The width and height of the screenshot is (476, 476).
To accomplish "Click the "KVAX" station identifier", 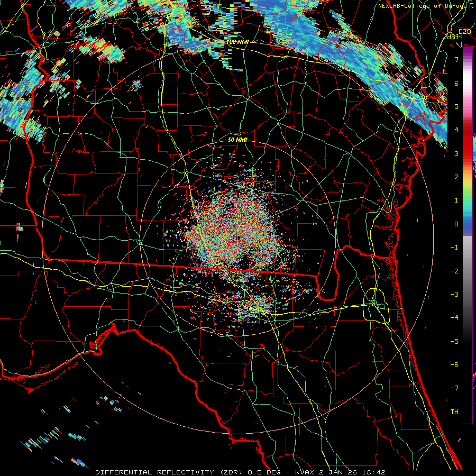I will coord(305,472).
